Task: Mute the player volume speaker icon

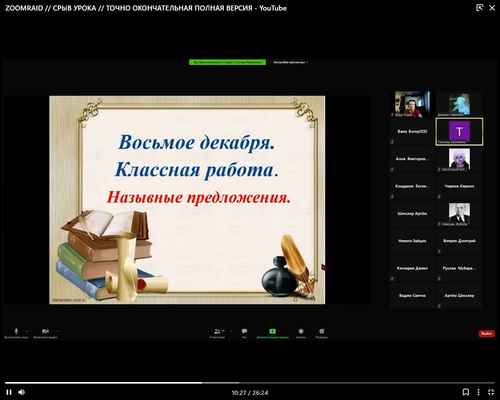Action: 22,392
